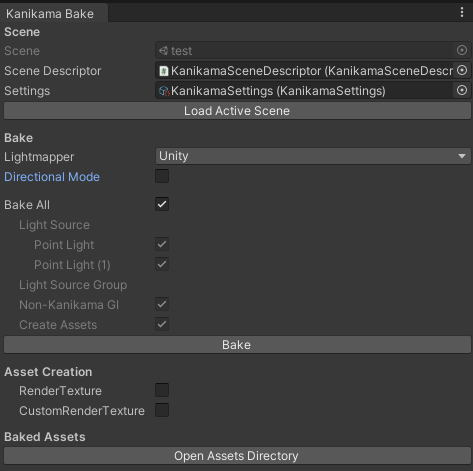Click the Load Active Scene button

237,111
